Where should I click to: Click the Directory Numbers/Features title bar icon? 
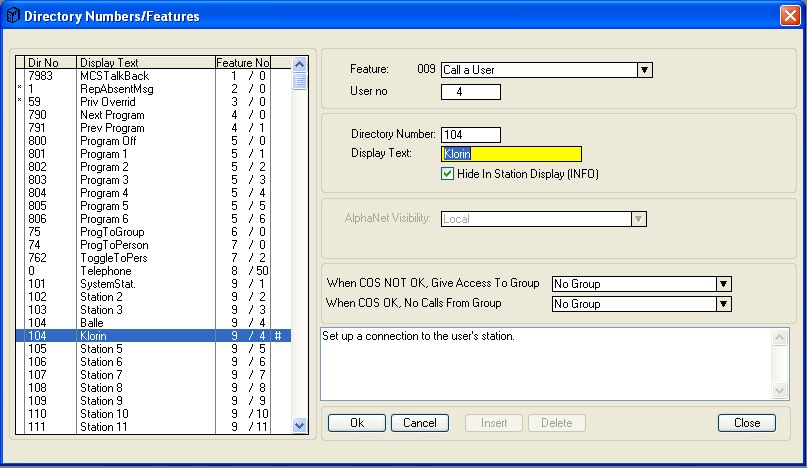coord(12,15)
